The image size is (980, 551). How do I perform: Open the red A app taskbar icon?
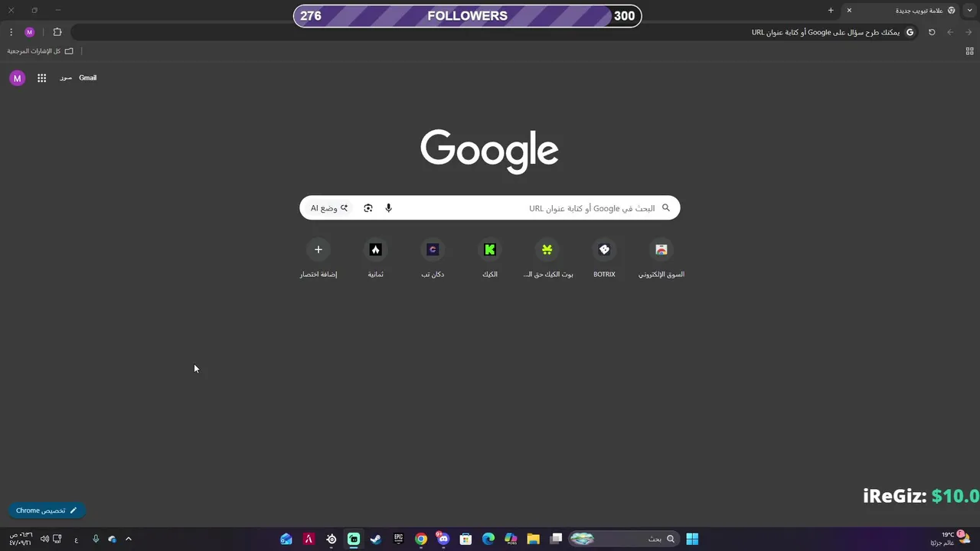click(x=309, y=539)
